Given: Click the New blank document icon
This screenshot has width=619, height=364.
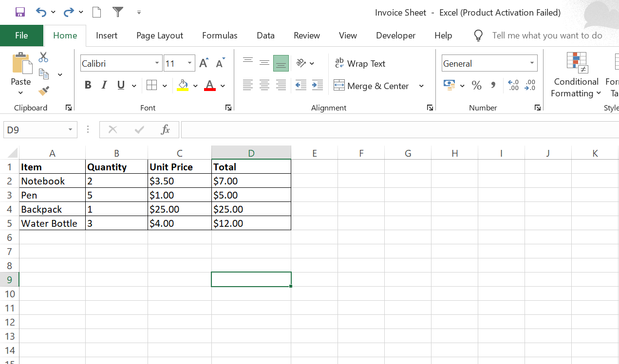Looking at the screenshot, I should point(96,12).
